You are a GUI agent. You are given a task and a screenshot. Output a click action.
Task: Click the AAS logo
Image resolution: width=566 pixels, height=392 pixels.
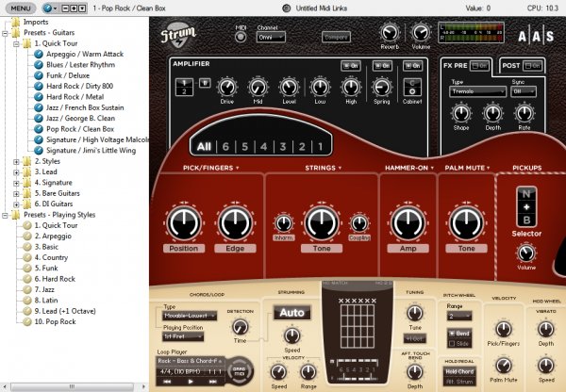(x=536, y=37)
